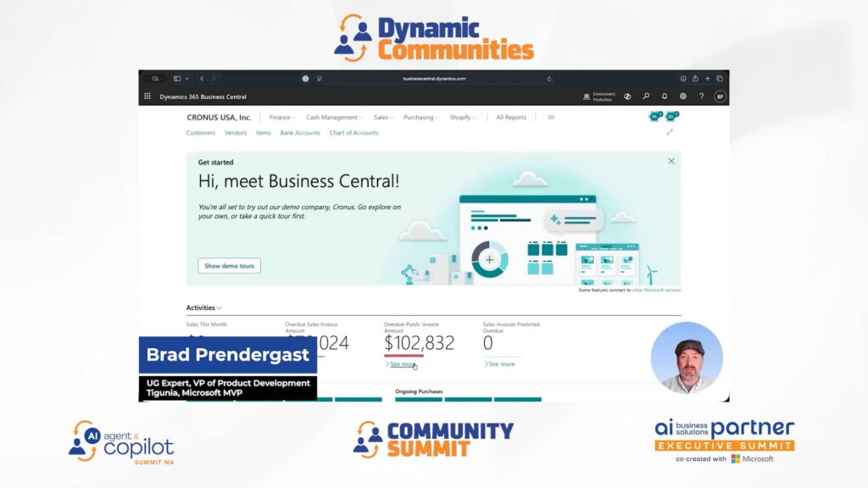868x488 pixels.
Task: Click the Environment Production indicator
Action: [599, 97]
